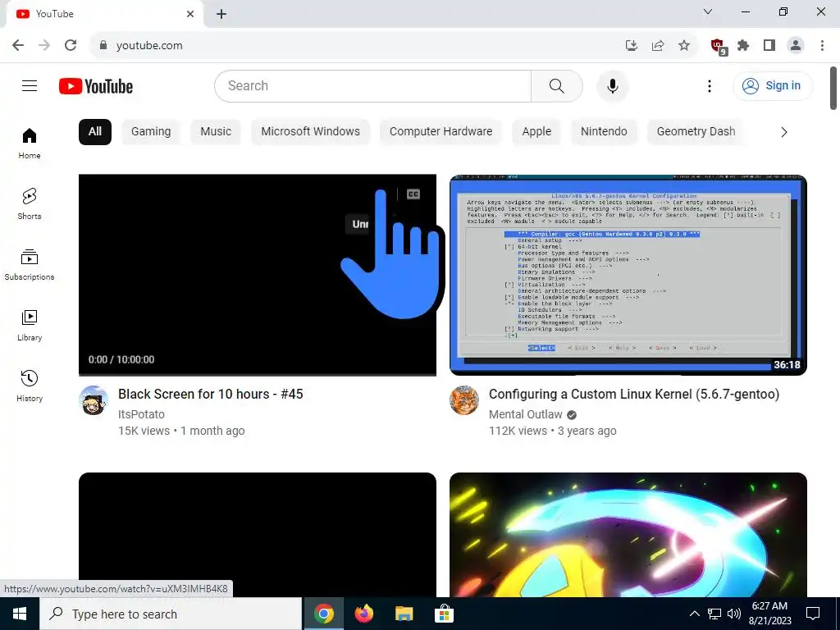Open a new browser tab
The width and height of the screenshot is (840, 630).
tap(221, 14)
